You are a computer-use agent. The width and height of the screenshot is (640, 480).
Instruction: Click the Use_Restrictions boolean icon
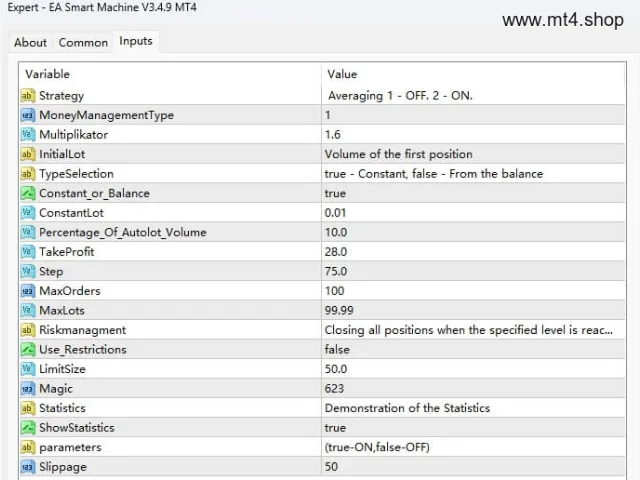tap(27, 350)
